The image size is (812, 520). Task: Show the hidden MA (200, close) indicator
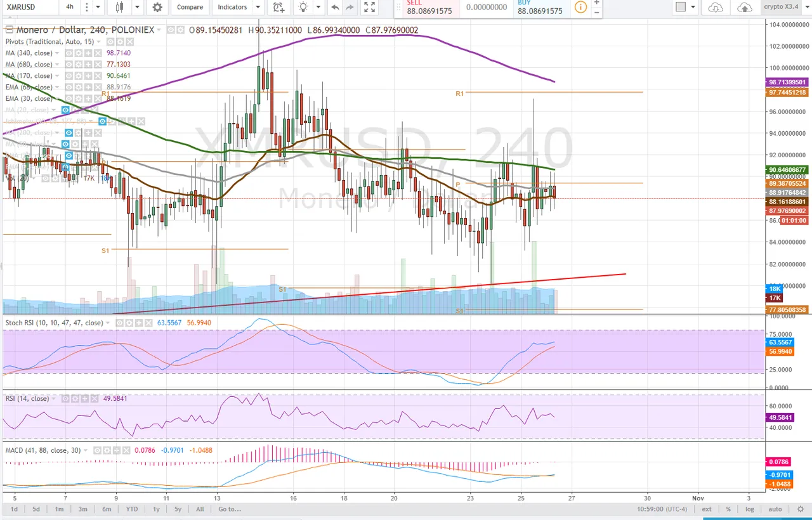pyautogui.click(x=69, y=133)
